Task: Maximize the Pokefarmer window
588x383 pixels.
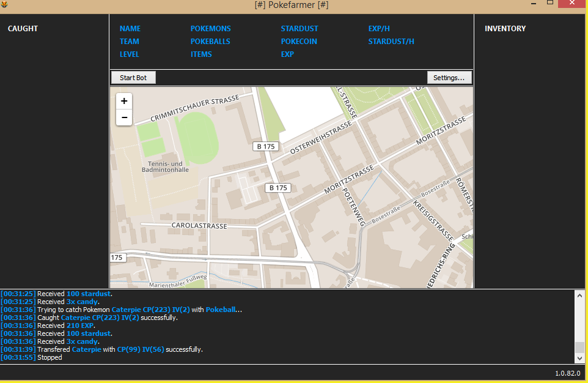Action: click(x=550, y=4)
